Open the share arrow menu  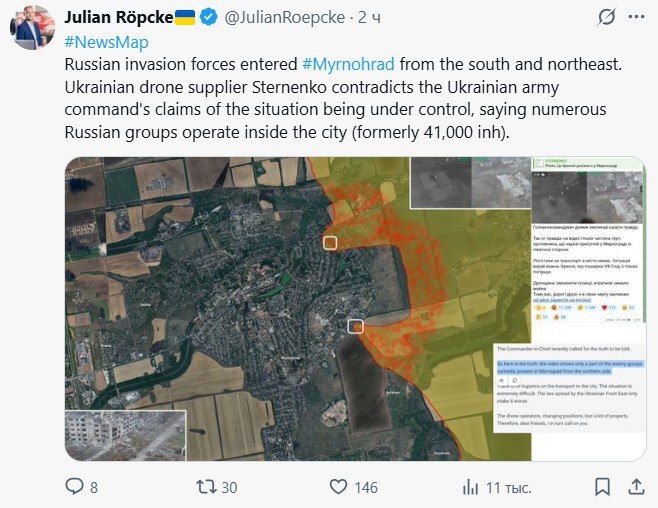coord(636,486)
